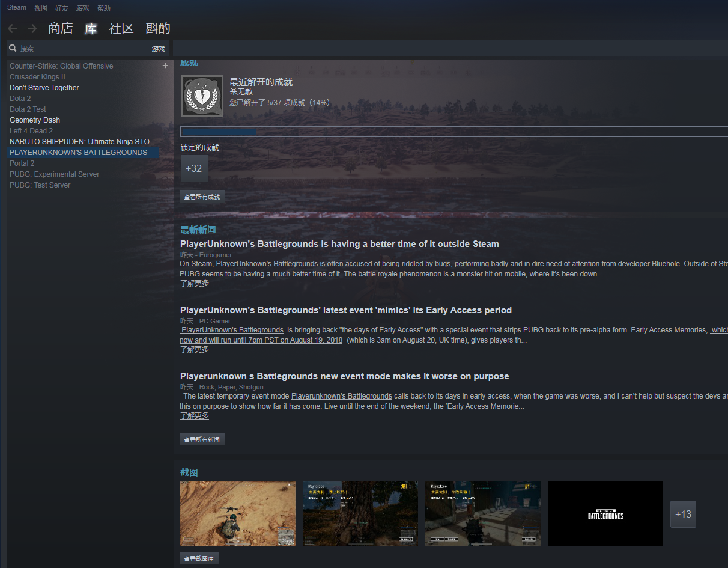Select PUBG: Experimental Server
728x568 pixels.
point(55,174)
